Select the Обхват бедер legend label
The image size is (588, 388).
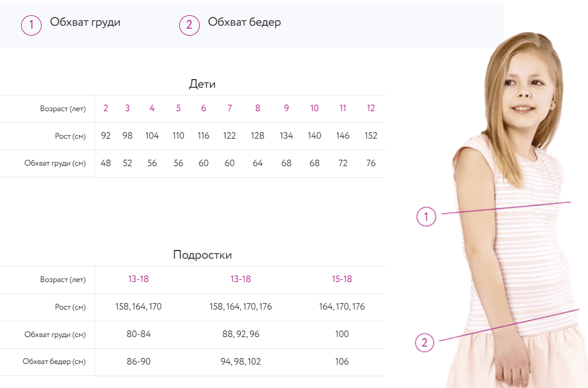[244, 22]
